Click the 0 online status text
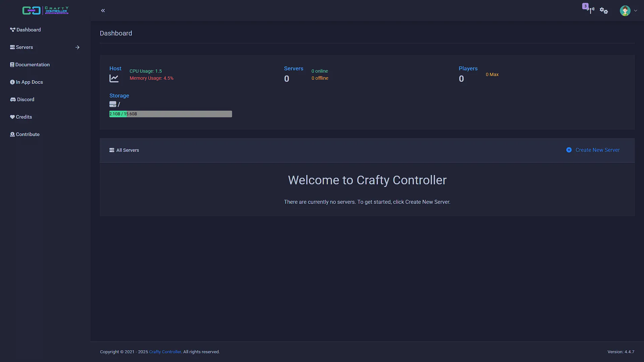The height and width of the screenshot is (362, 644). [320, 71]
